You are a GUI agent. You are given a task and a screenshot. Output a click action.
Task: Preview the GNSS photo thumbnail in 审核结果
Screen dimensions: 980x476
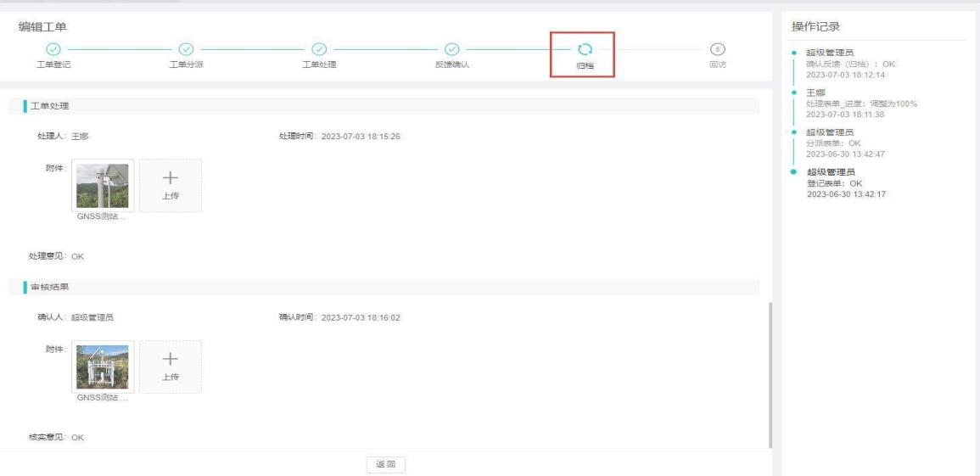click(103, 367)
